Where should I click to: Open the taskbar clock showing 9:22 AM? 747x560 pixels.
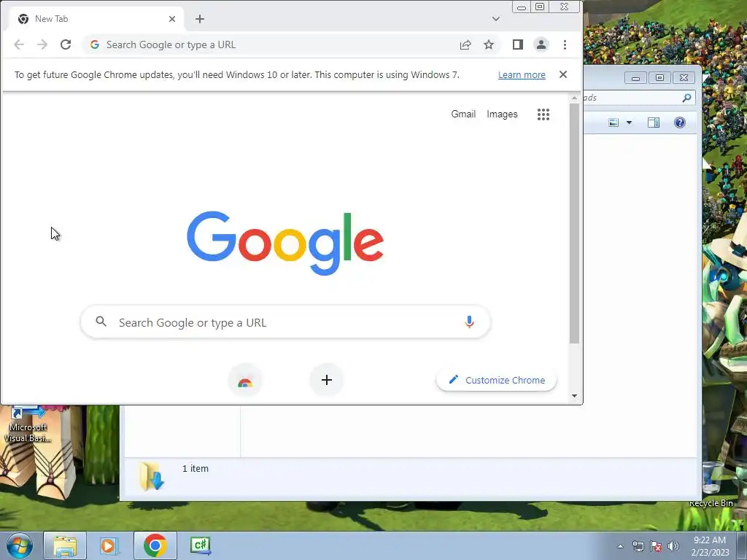click(710, 546)
